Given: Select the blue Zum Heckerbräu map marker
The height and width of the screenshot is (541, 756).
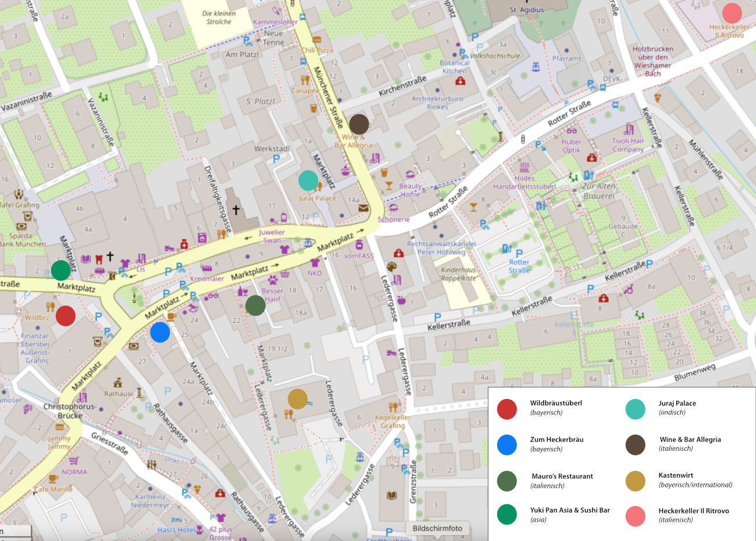Looking at the screenshot, I should click(x=160, y=332).
